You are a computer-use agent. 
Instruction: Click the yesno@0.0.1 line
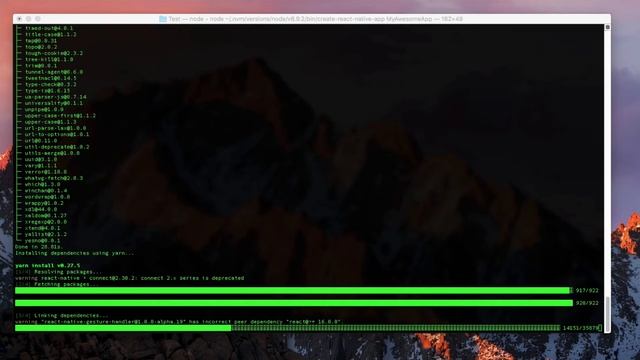(x=42, y=241)
